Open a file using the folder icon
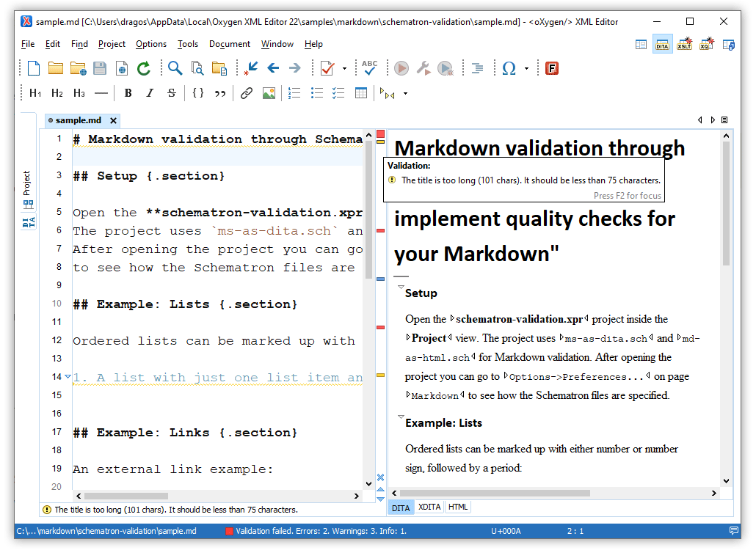 point(56,68)
